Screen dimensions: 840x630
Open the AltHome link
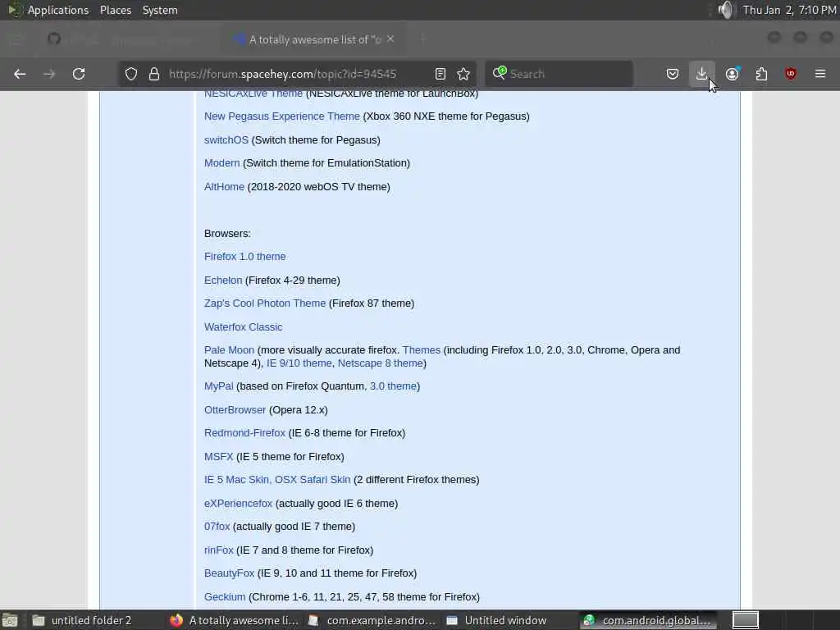224,186
